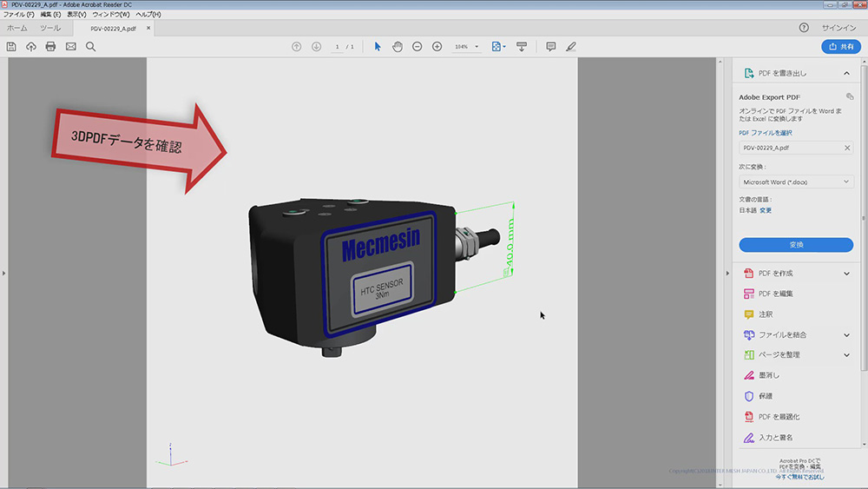This screenshot has height=489, width=868.
Task: Open the PDF を最適化 tool
Action: click(779, 416)
